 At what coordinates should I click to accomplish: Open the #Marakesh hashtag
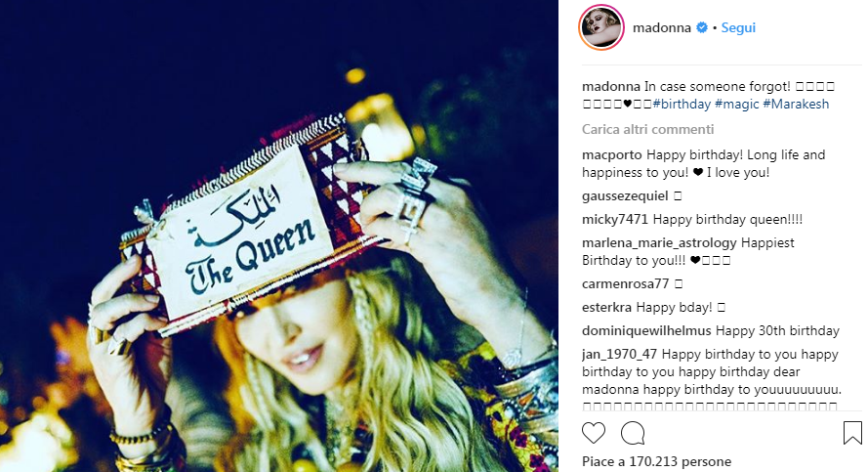coord(796,104)
